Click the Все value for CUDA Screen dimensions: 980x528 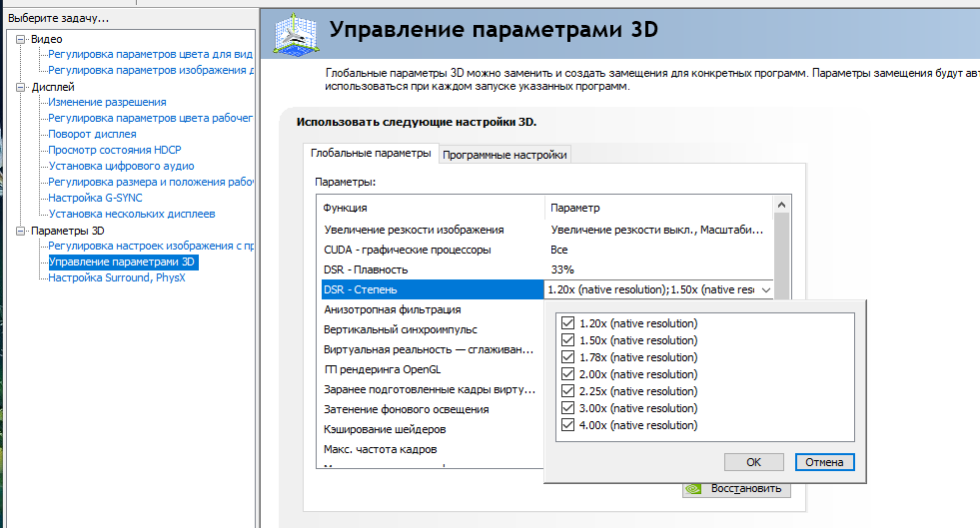[x=558, y=250]
